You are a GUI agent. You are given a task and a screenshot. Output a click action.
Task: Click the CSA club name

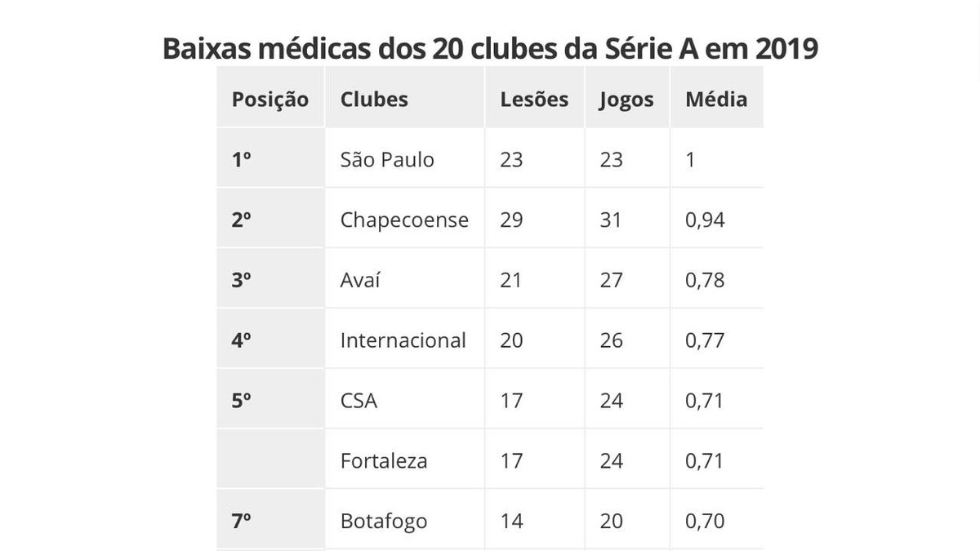point(359,401)
